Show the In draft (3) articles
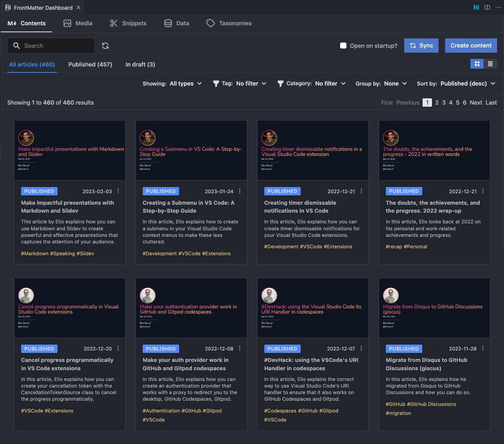The image size is (504, 444). point(140,64)
